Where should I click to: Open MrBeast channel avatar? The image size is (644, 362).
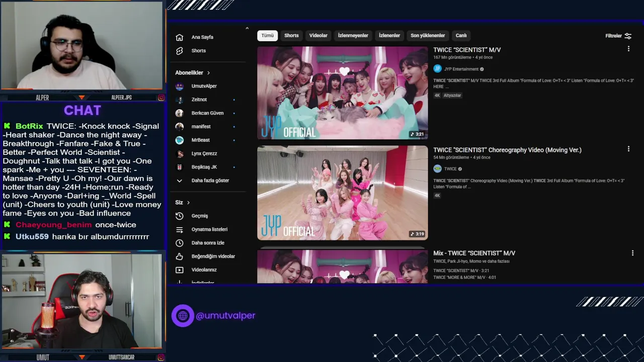click(179, 140)
